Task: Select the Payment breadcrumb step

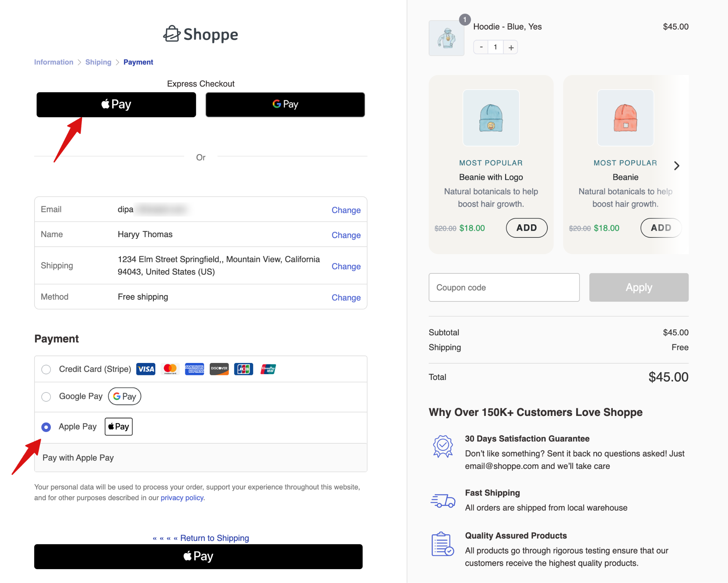Action: 138,62
